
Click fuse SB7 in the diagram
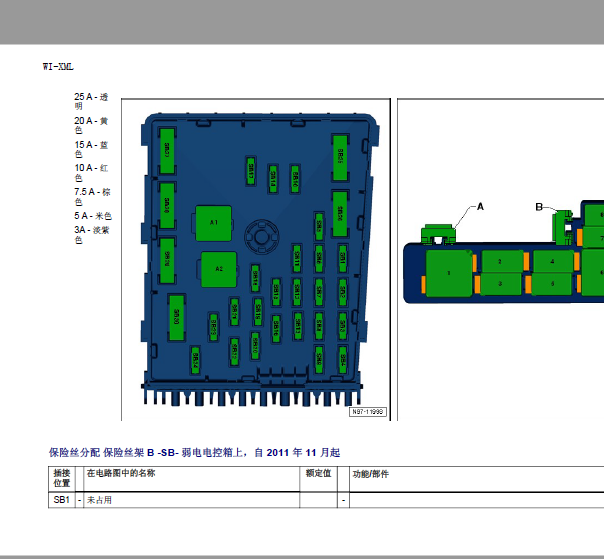(x=319, y=292)
